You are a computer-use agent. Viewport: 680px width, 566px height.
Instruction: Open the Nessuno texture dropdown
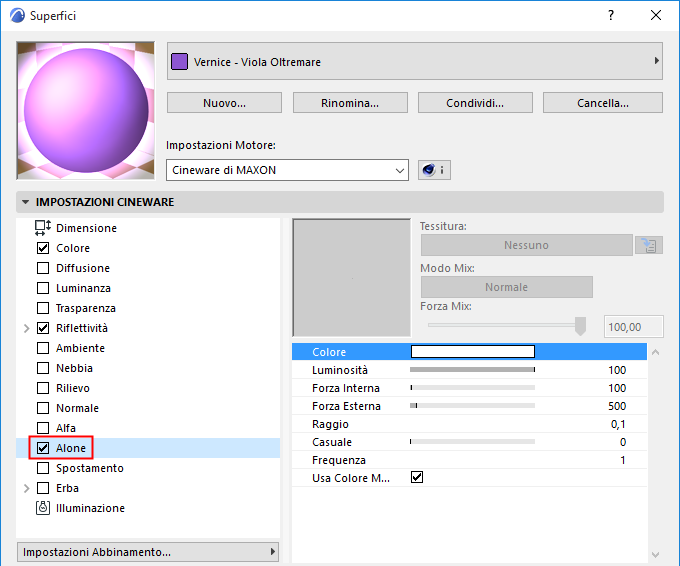[526, 245]
